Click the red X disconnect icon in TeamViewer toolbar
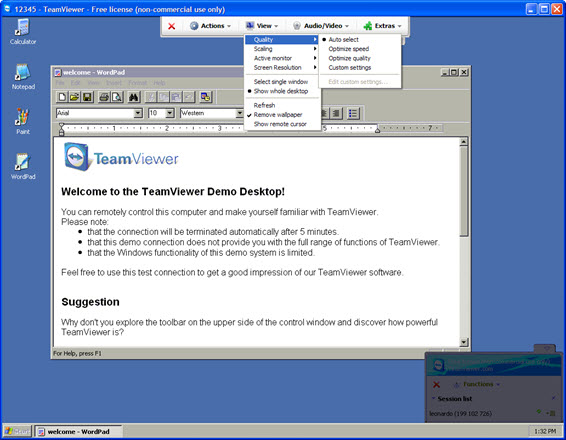 click(x=171, y=26)
